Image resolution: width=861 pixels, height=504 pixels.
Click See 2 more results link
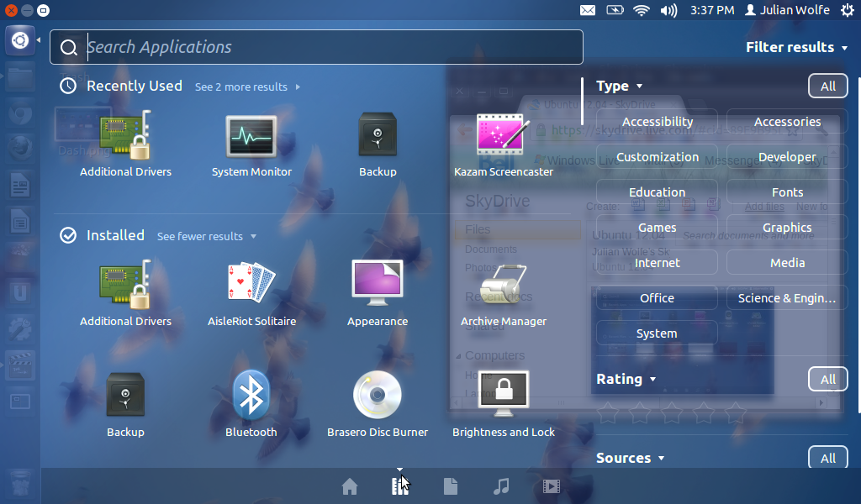(x=247, y=87)
